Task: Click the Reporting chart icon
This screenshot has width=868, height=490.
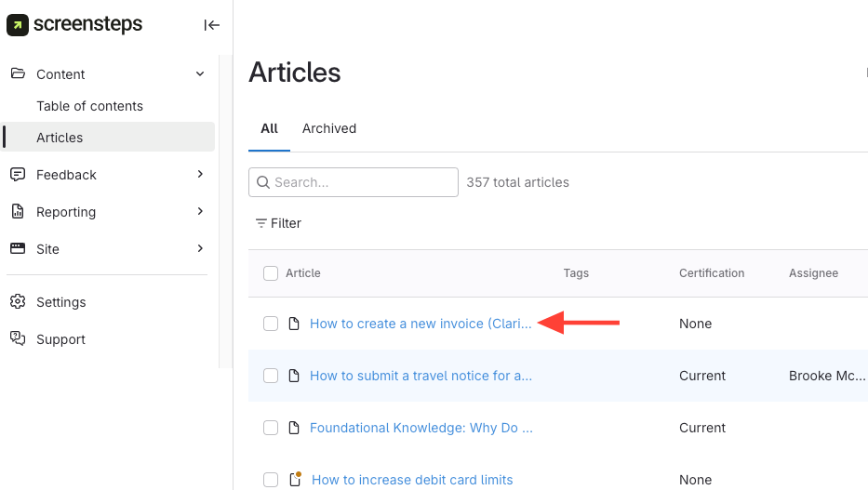Action: tap(18, 212)
